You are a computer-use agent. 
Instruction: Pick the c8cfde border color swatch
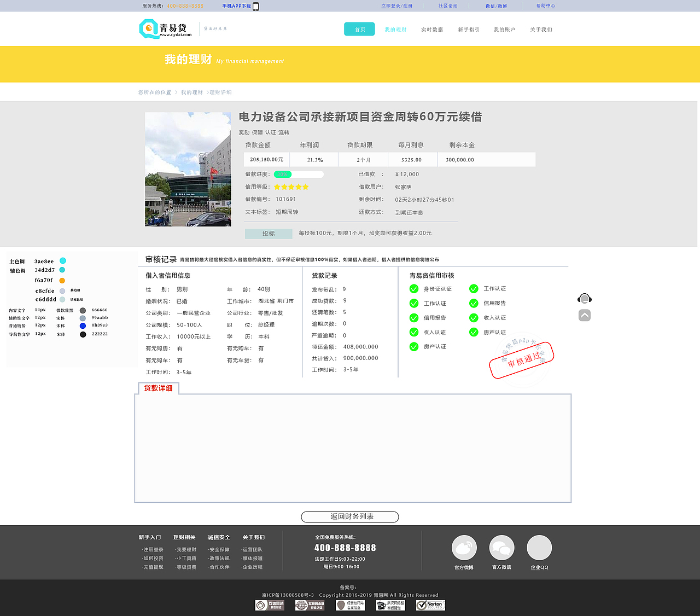62,291
